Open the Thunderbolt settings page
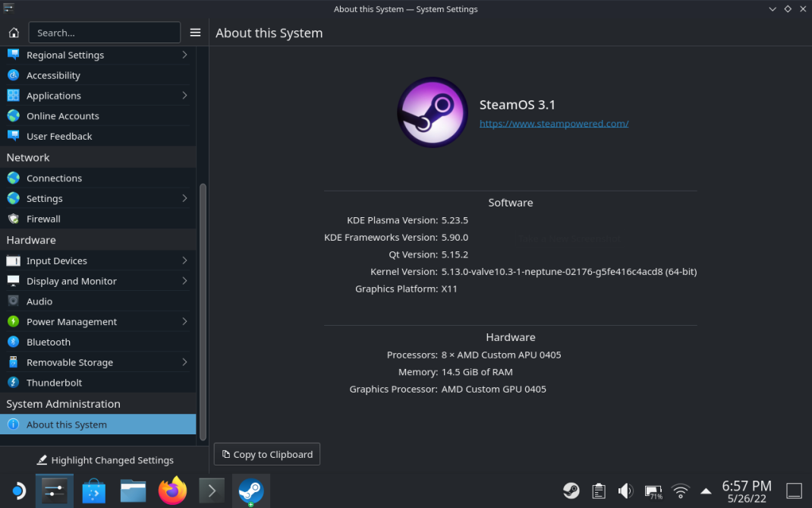Image resolution: width=812 pixels, height=508 pixels. tap(98, 383)
